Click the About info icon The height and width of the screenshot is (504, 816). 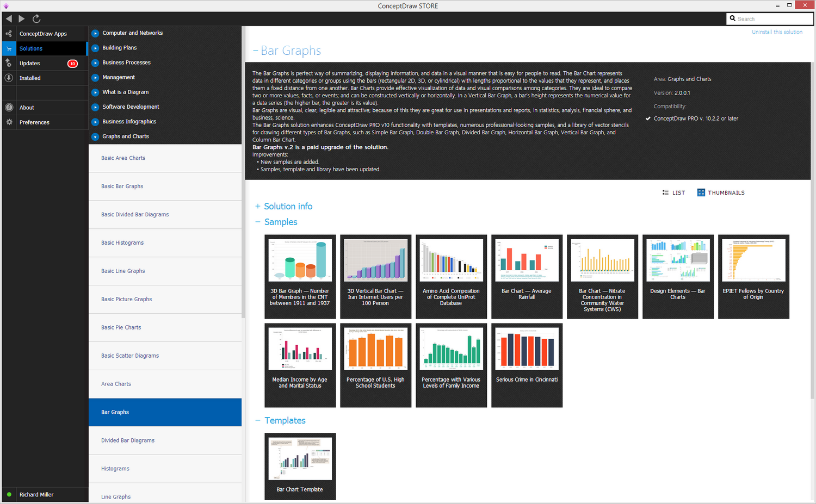pyautogui.click(x=9, y=108)
